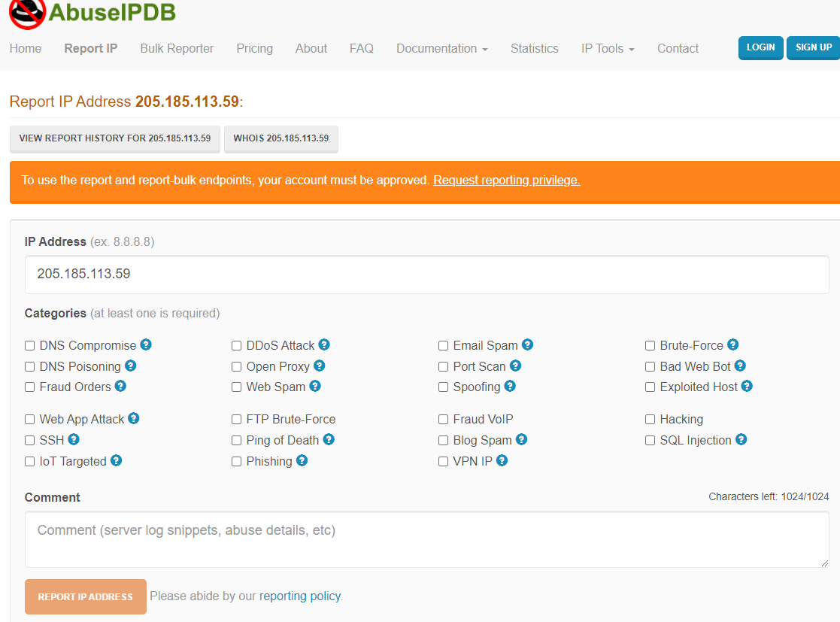Check the Ping of Death checkbox

pyautogui.click(x=237, y=441)
